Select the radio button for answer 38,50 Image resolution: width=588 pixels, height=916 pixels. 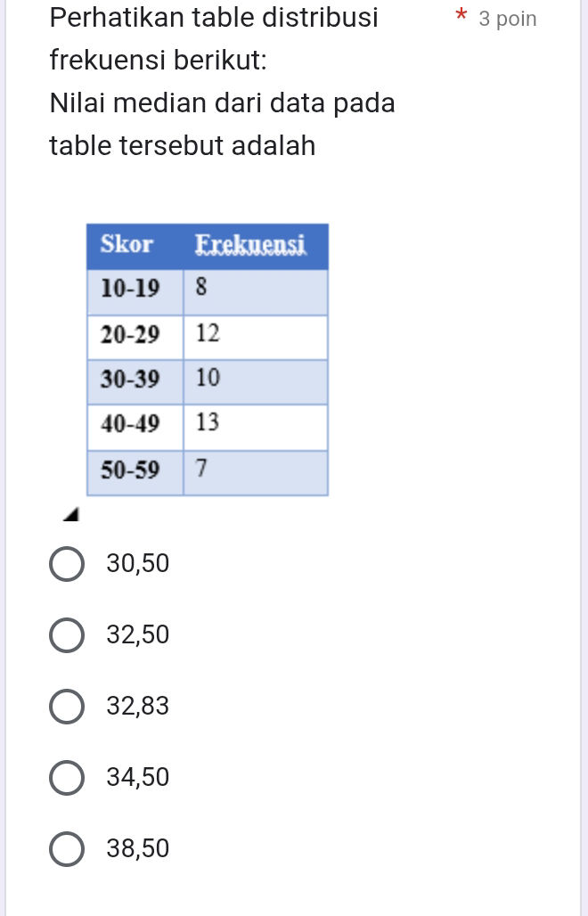coord(67,848)
